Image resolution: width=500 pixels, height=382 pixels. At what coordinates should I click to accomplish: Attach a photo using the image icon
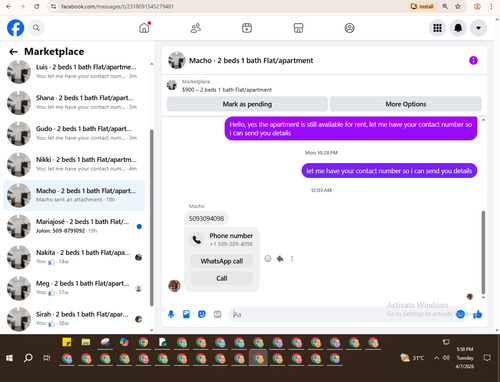click(x=186, y=314)
